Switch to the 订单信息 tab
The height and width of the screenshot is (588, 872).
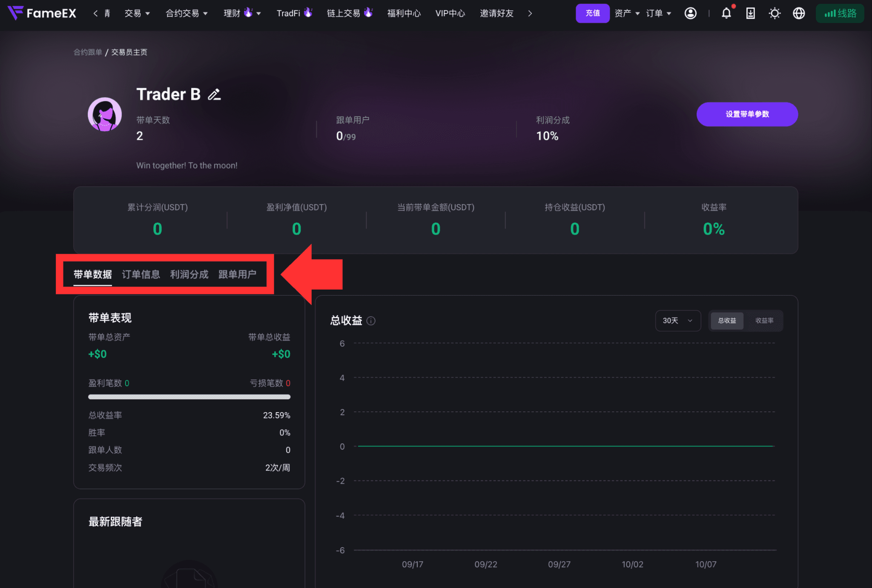click(x=141, y=275)
